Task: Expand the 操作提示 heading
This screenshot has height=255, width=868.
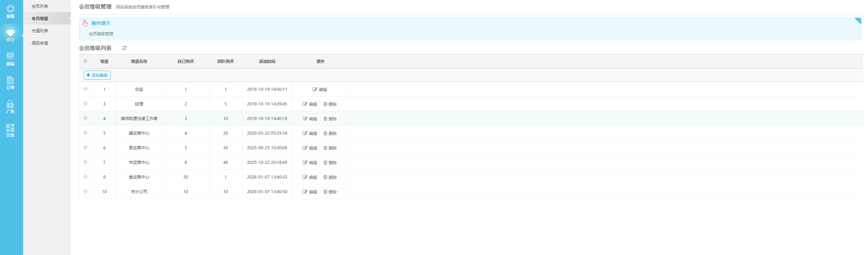Action: coord(100,23)
